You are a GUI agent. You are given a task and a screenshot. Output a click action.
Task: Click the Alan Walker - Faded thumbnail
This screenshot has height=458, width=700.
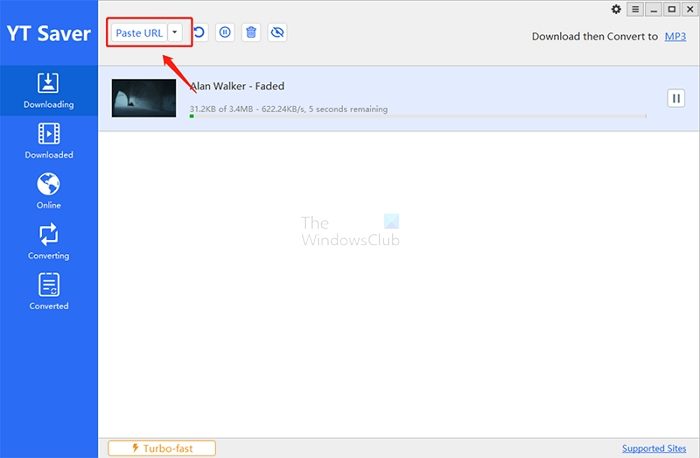pos(144,98)
